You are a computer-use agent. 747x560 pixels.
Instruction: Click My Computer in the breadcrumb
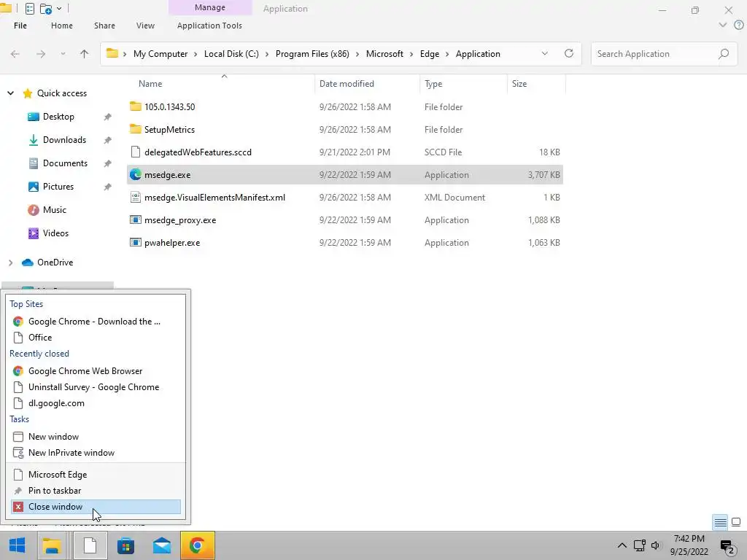[160, 54]
